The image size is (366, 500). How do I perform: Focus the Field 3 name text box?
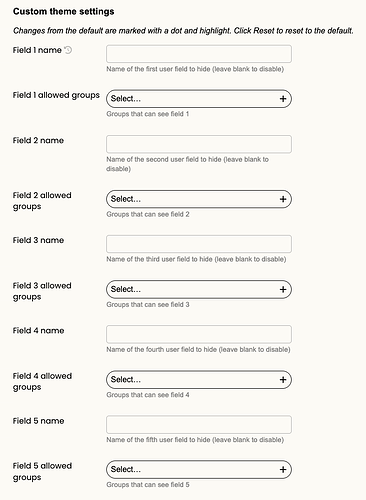coord(199,244)
